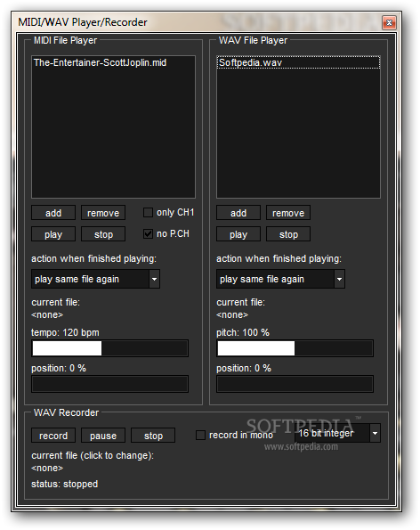Click the WAV position bar
The image size is (420, 530).
click(295, 384)
